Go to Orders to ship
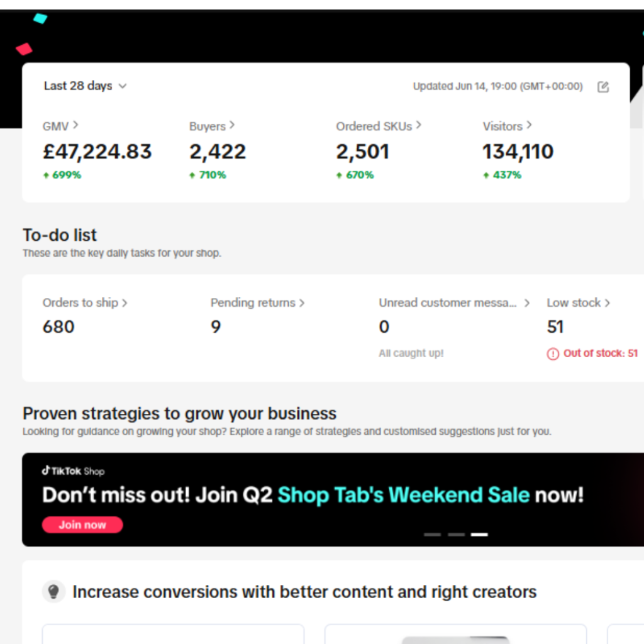Viewport: 644px width, 644px height. pyautogui.click(x=85, y=303)
